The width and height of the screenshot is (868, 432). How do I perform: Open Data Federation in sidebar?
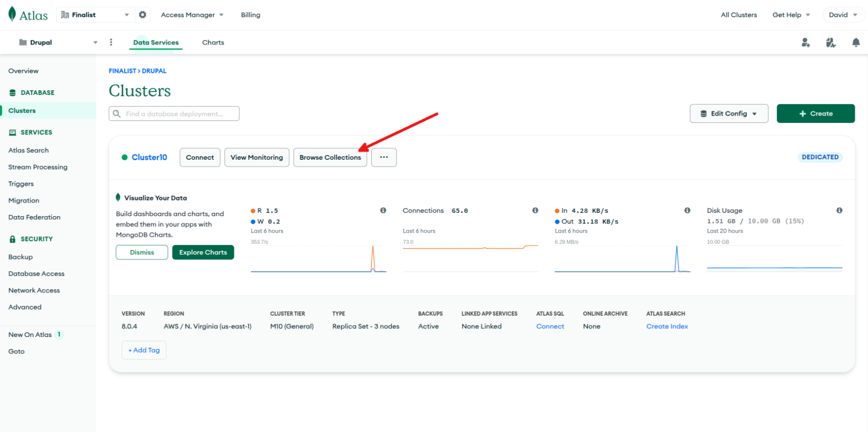click(x=34, y=217)
